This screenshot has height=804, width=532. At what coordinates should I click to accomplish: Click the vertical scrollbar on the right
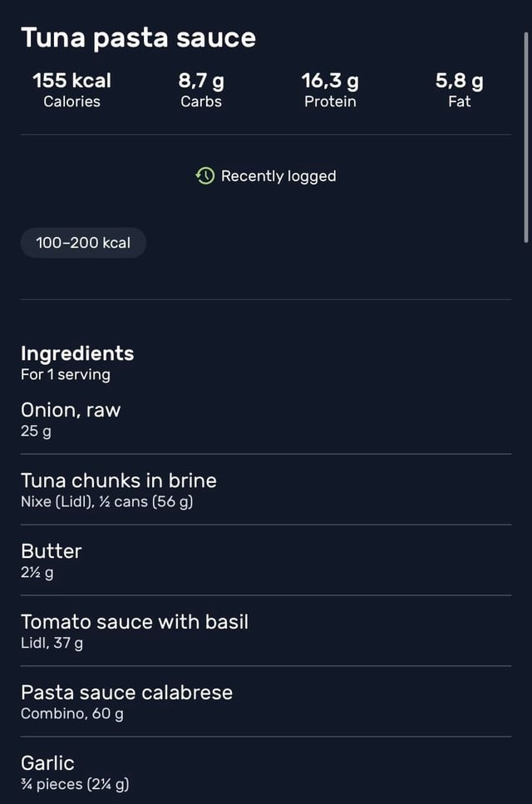[526, 137]
